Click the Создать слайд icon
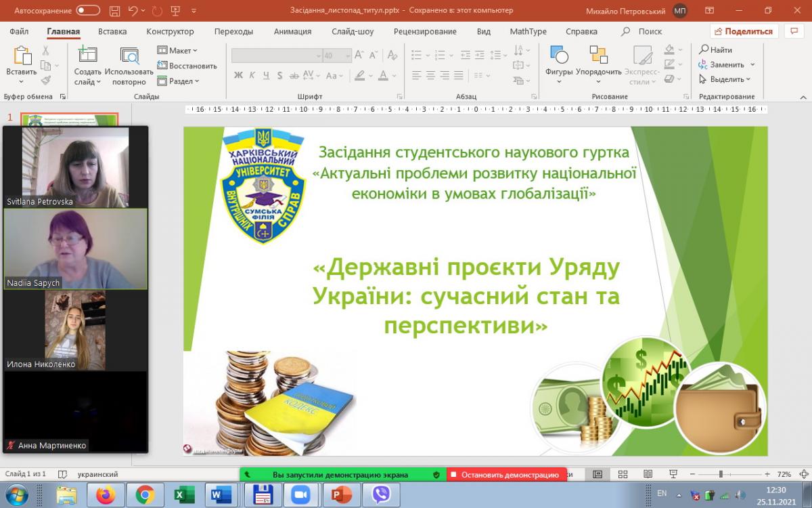The width and height of the screenshot is (812, 508). (87, 57)
